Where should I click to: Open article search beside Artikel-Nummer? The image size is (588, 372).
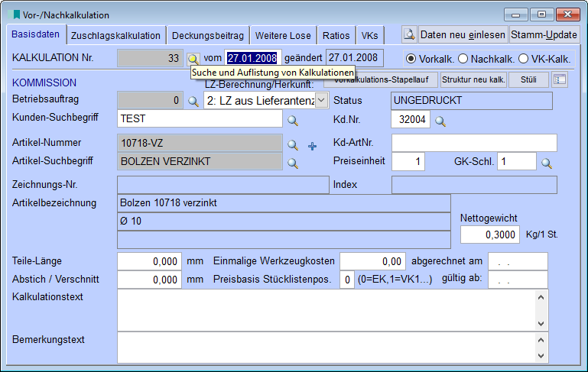[292, 144]
